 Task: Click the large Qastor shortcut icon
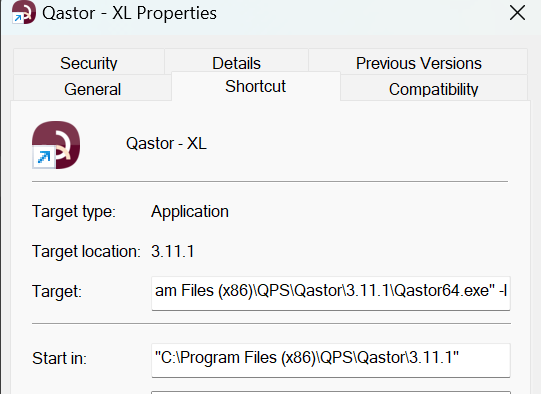click(56, 145)
